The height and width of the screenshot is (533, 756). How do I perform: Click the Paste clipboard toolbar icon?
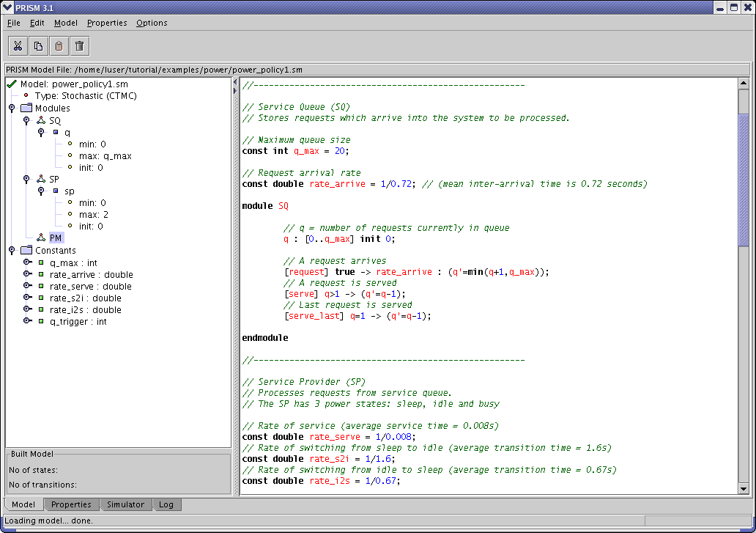click(59, 46)
